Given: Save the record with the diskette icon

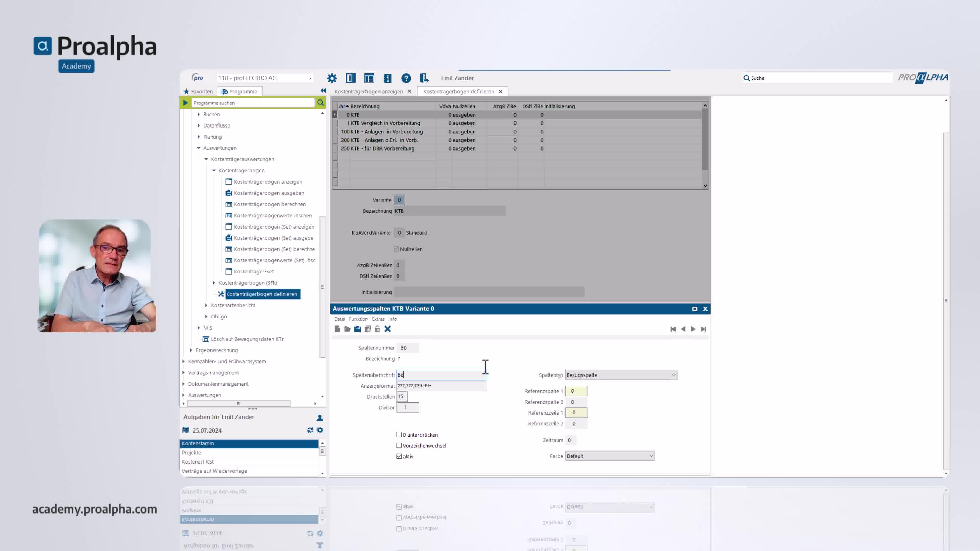Looking at the screenshot, I should pyautogui.click(x=357, y=329).
